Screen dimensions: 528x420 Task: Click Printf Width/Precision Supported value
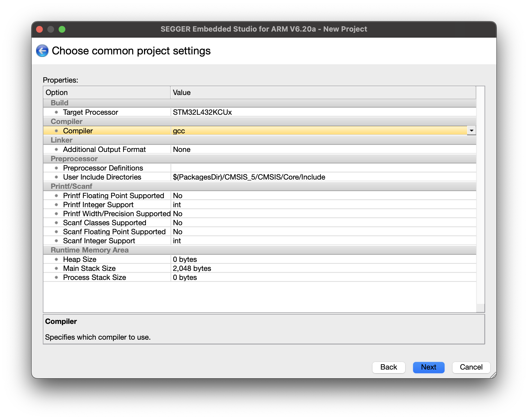tap(323, 214)
